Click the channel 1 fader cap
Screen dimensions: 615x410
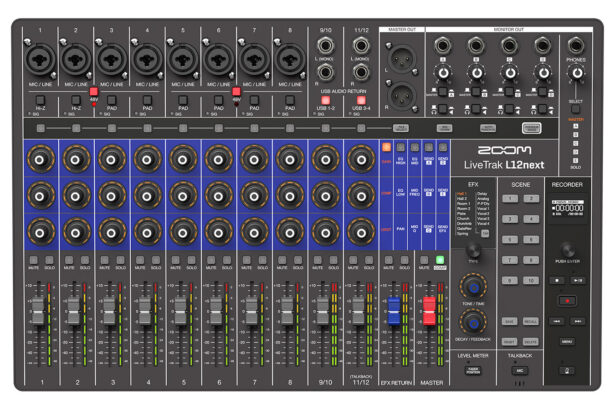click(x=38, y=311)
